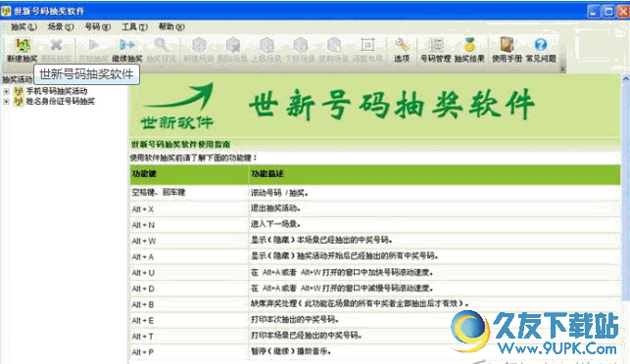Close the 世新号码抽奖软件 window
Viewport: 630px width, 364px height.
pos(623,11)
